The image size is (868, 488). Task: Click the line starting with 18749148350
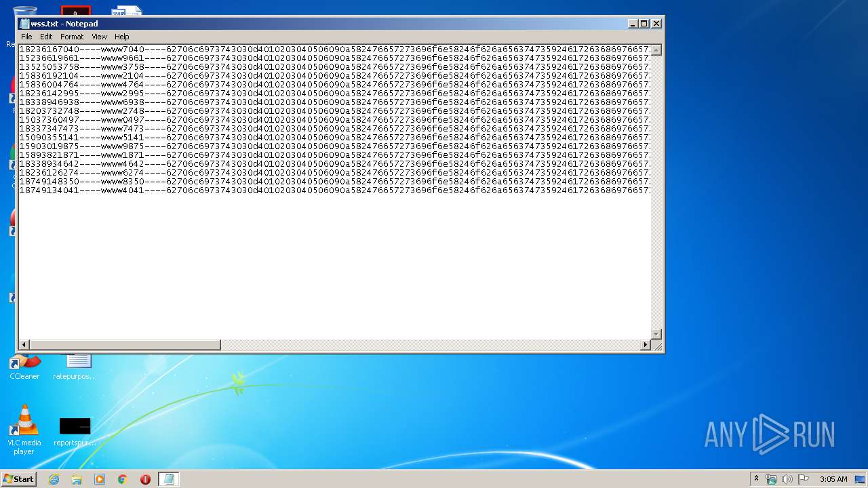[334, 182]
